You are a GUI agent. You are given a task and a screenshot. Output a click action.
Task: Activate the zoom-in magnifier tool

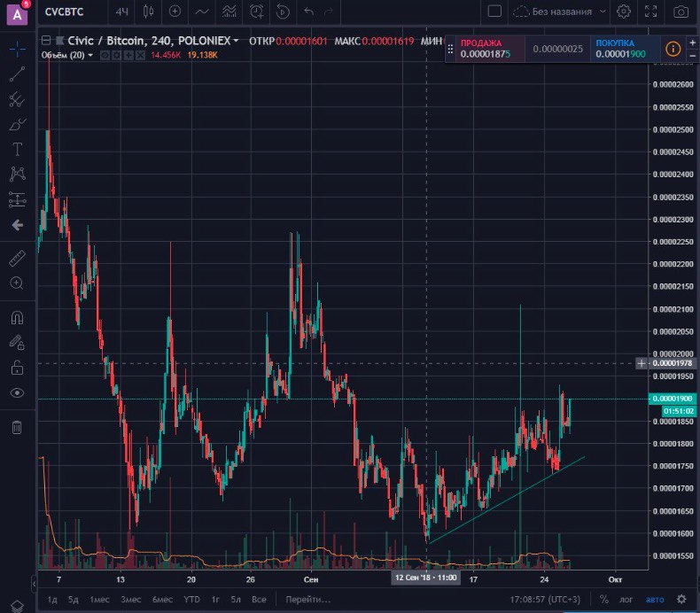[x=17, y=283]
